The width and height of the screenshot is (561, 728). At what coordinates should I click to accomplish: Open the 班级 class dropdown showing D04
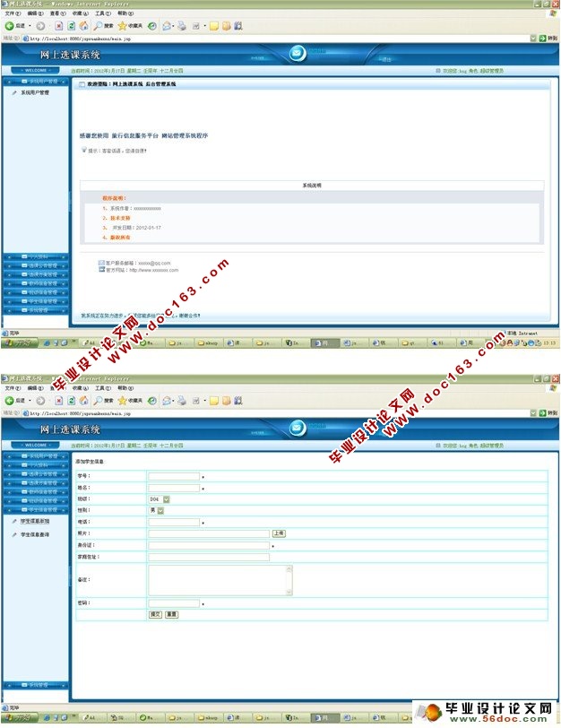160,499
